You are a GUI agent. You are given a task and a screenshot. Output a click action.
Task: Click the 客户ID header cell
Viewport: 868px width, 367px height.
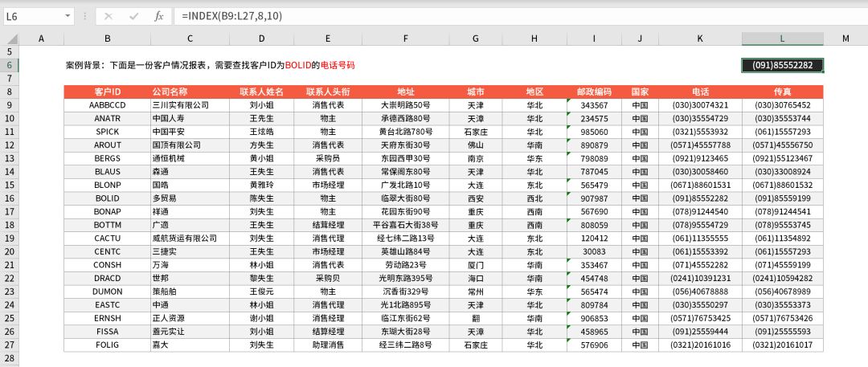pyautogui.click(x=107, y=92)
